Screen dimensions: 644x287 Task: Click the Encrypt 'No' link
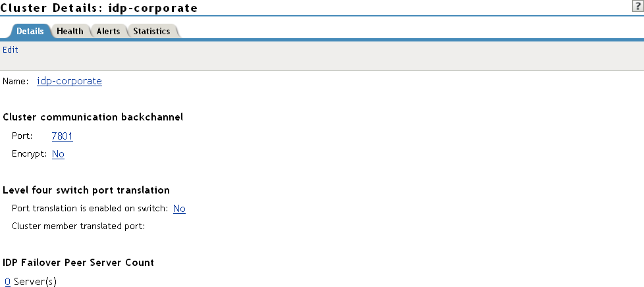(x=58, y=154)
